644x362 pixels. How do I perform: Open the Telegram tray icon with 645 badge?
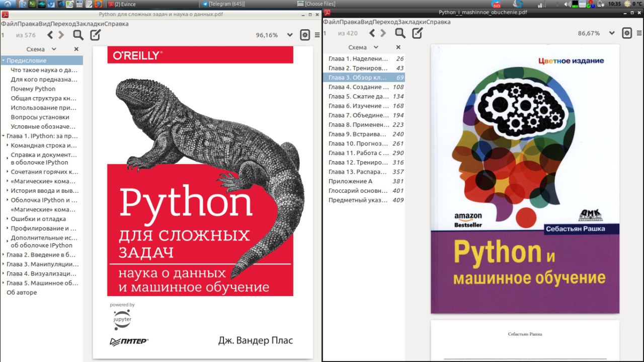click(496, 5)
